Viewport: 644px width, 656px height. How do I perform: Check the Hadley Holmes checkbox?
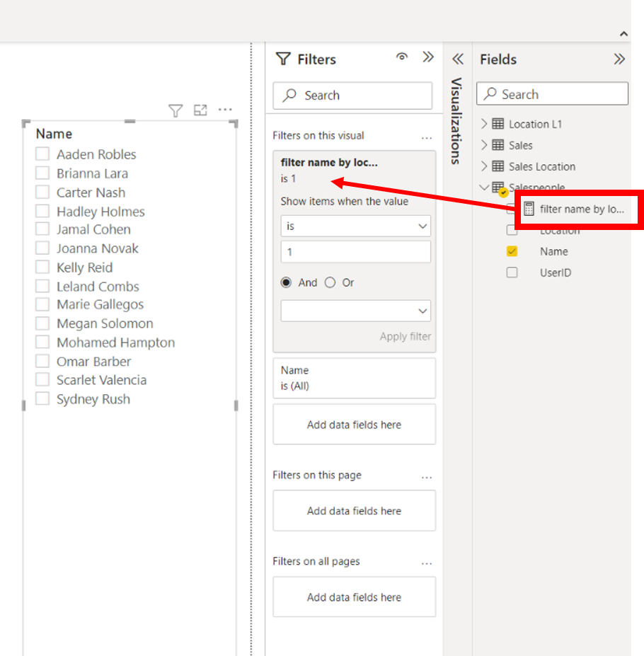pyautogui.click(x=42, y=211)
